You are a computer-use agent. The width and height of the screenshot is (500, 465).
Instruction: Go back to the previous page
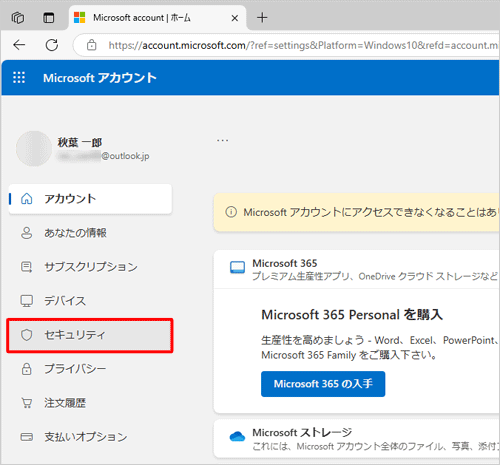click(19, 45)
